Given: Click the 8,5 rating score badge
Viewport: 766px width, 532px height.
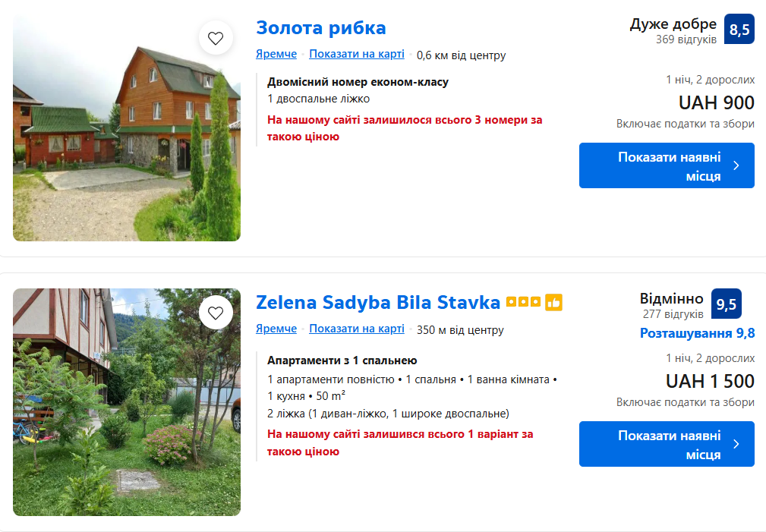Looking at the screenshot, I should [739, 30].
